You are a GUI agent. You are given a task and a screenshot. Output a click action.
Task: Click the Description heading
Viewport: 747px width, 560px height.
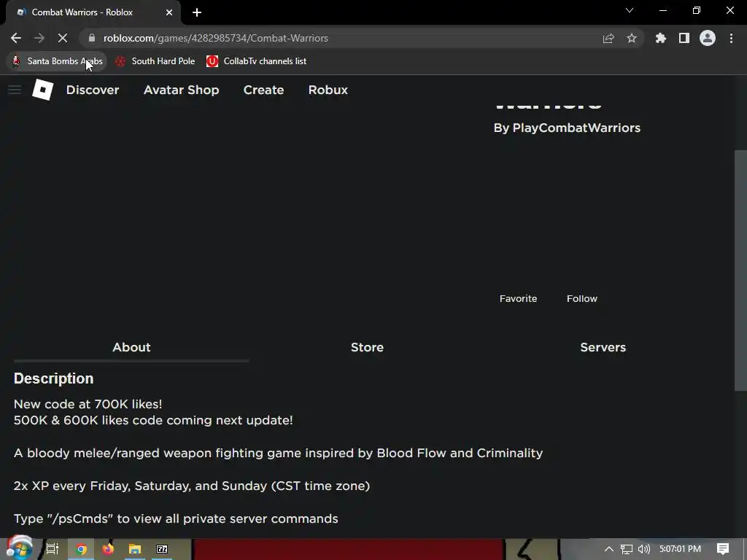(x=54, y=378)
